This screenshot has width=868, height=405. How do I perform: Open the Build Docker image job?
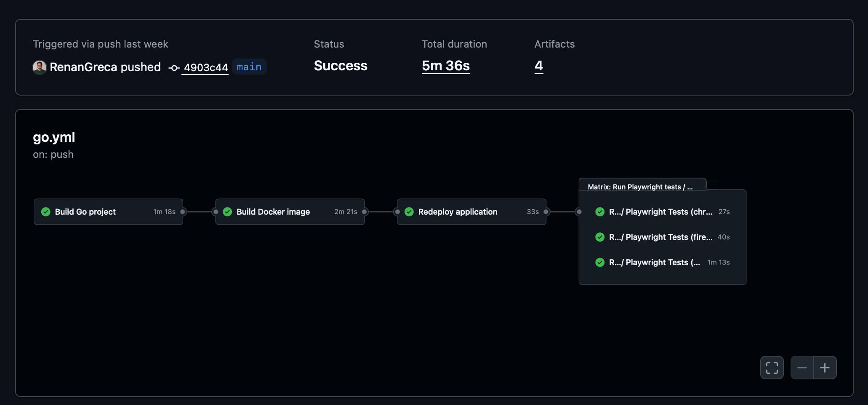point(273,212)
